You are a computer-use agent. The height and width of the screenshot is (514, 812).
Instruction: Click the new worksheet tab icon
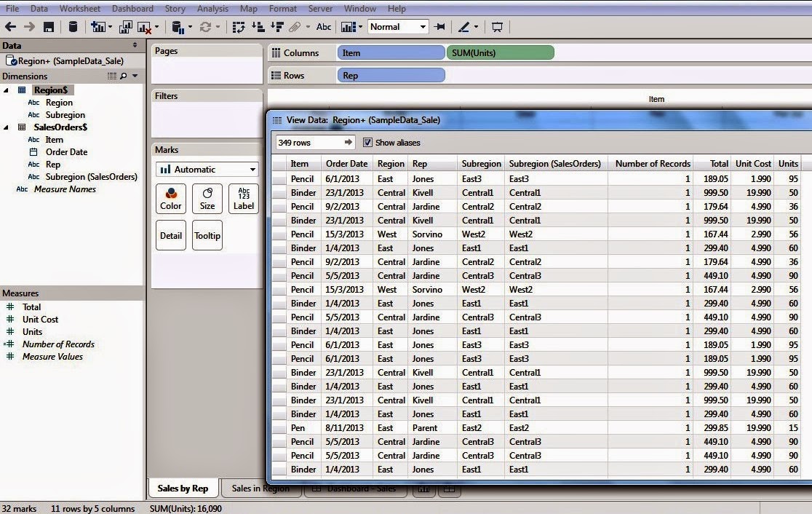tap(423, 489)
